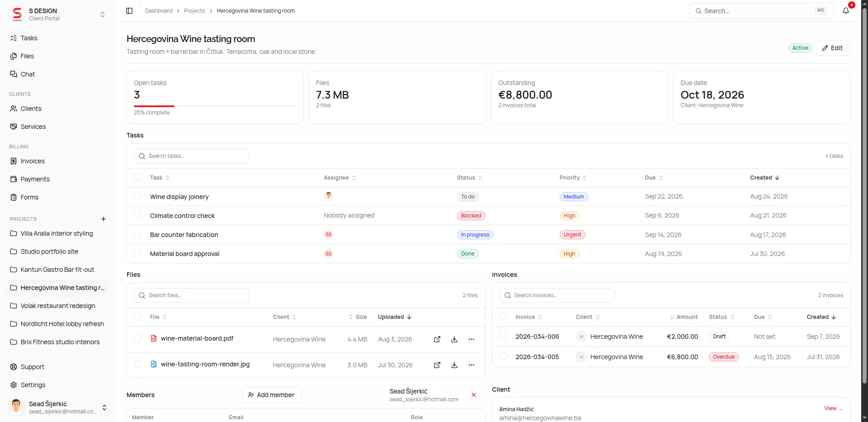This screenshot has height=422, width=868.
Task: Sort invoices by Amount column
Action: point(684,317)
